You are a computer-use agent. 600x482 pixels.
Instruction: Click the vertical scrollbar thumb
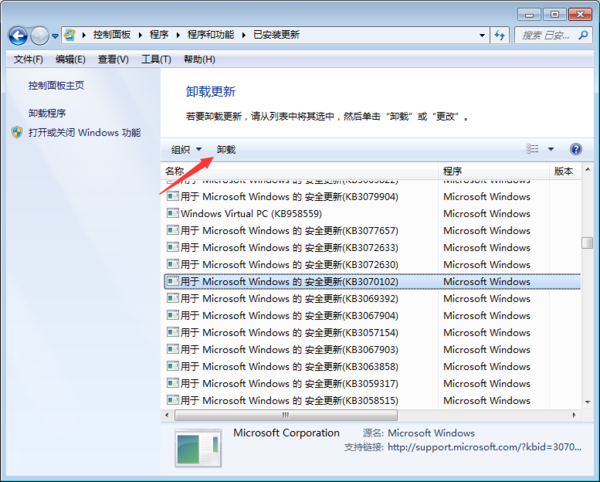coord(587,243)
